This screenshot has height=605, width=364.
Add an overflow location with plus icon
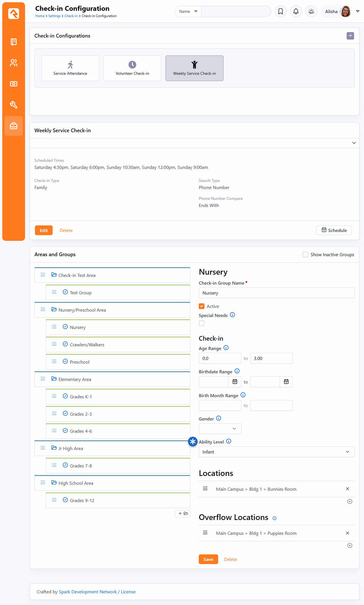tap(349, 545)
